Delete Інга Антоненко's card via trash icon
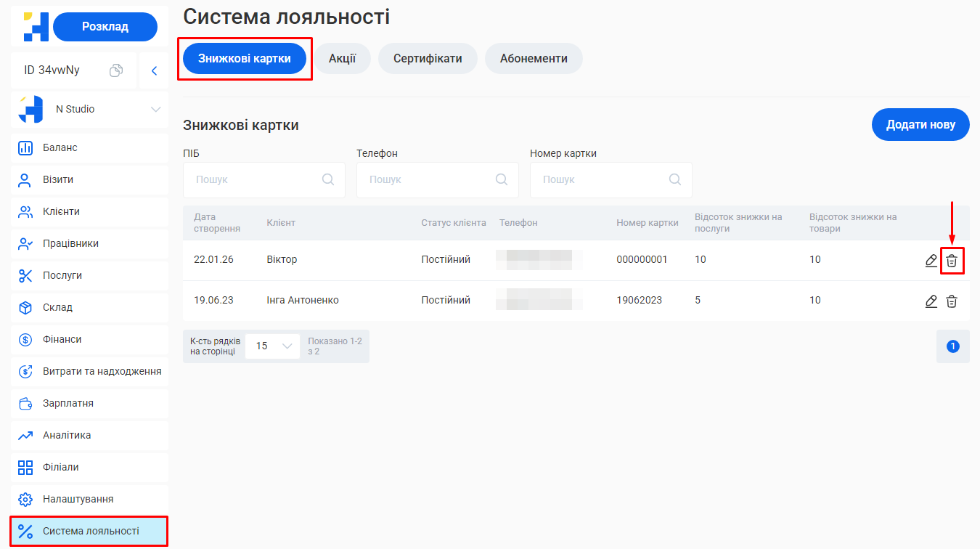This screenshot has height=549, width=980. pos(952,299)
